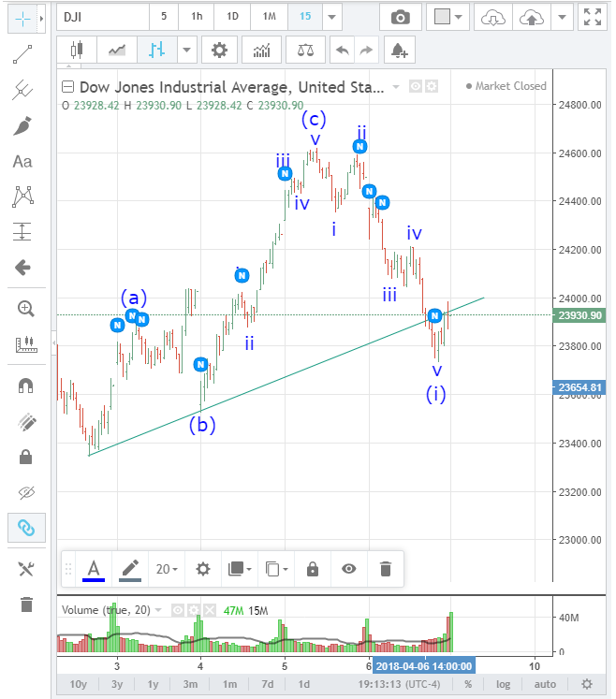Open the layout selection dropdown
The width and height of the screenshot is (616, 699).
[447, 17]
